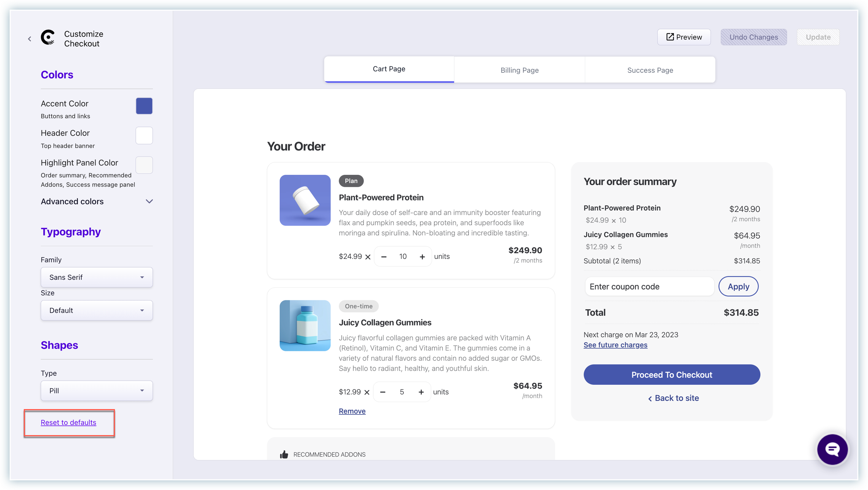This screenshot has width=868, height=490.
Task: Click the Total $314.85 amount
Action: click(x=741, y=313)
